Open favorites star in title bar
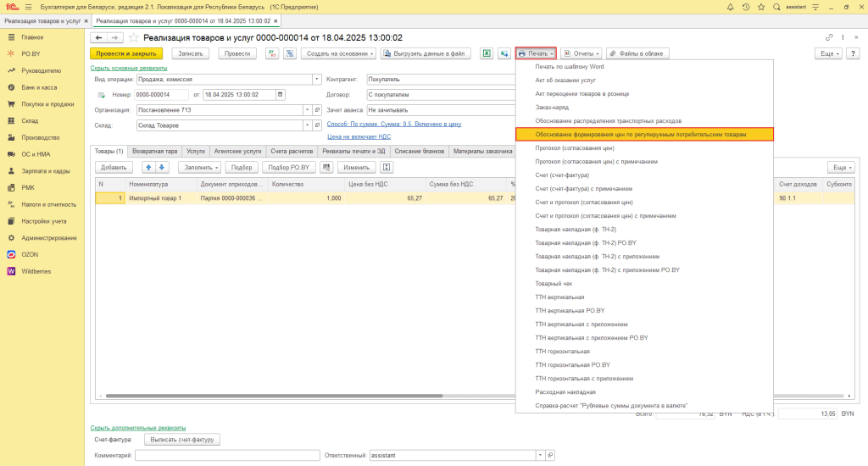The width and height of the screenshot is (868, 466). point(761,7)
